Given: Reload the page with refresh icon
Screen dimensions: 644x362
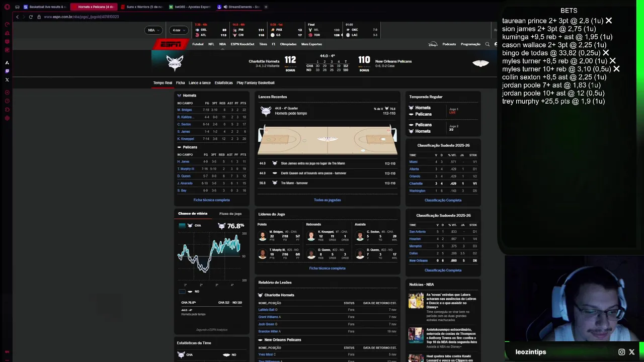Looking at the screenshot, I should click(31, 17).
